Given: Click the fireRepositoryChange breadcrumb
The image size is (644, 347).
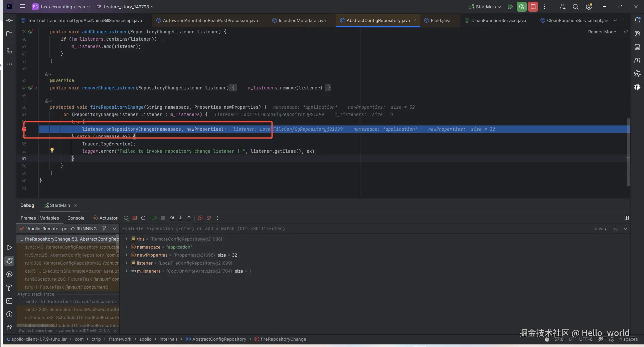Looking at the screenshot, I should pyautogui.click(x=280, y=339).
